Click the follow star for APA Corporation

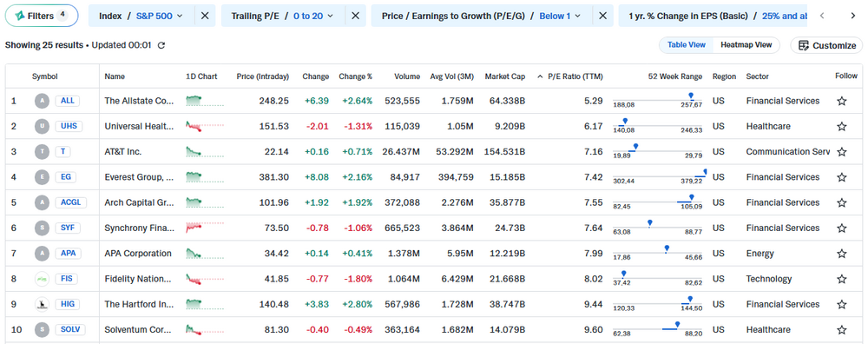841,254
